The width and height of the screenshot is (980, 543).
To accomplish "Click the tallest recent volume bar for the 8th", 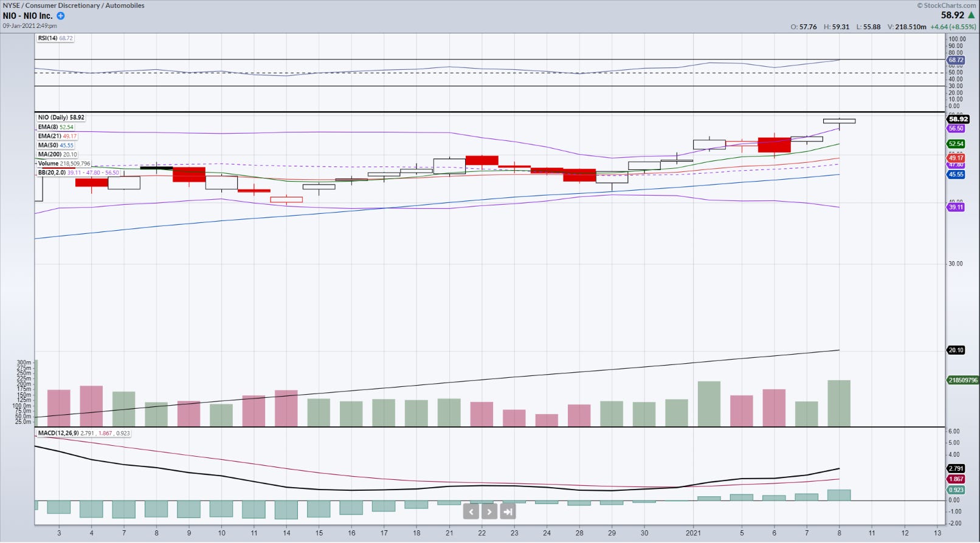I will 839,403.
